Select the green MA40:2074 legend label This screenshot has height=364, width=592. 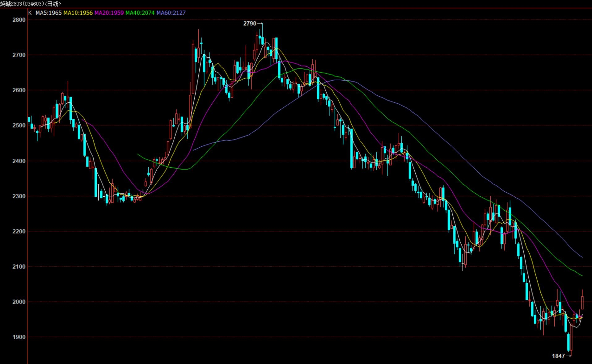tap(140, 13)
